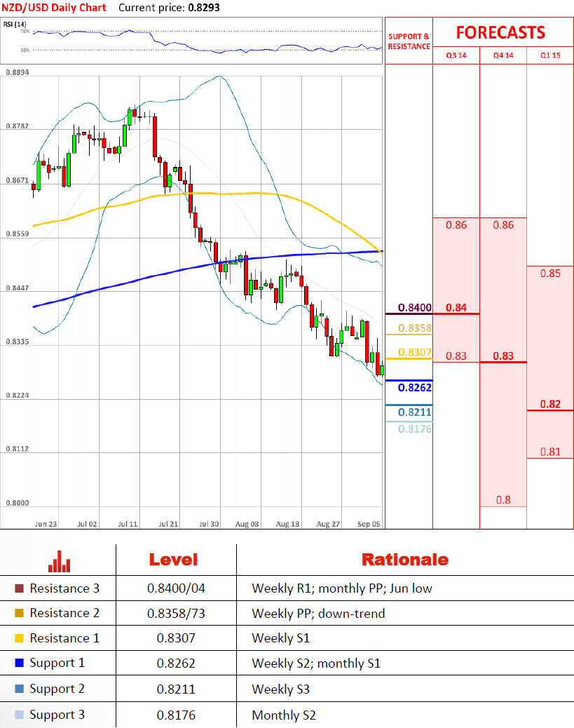This screenshot has width=574, height=728.
Task: Select the 'Q3 14' forecast column header
Action: coord(456,55)
